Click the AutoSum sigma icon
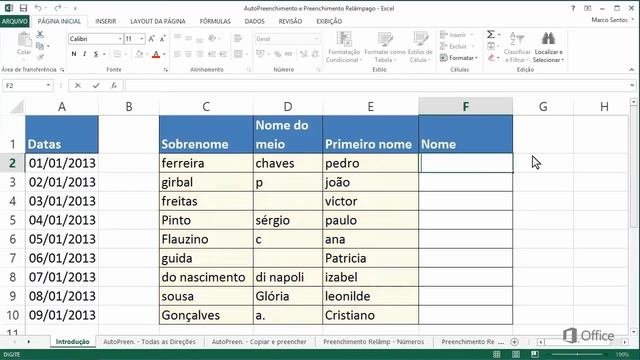The height and width of the screenshot is (360, 640). [491, 35]
